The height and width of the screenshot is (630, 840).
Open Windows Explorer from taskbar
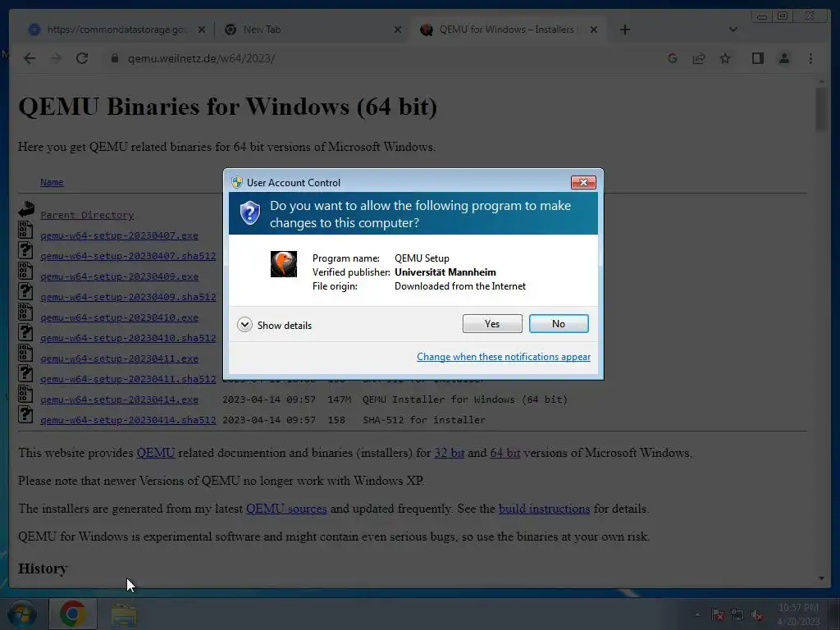[x=124, y=614]
